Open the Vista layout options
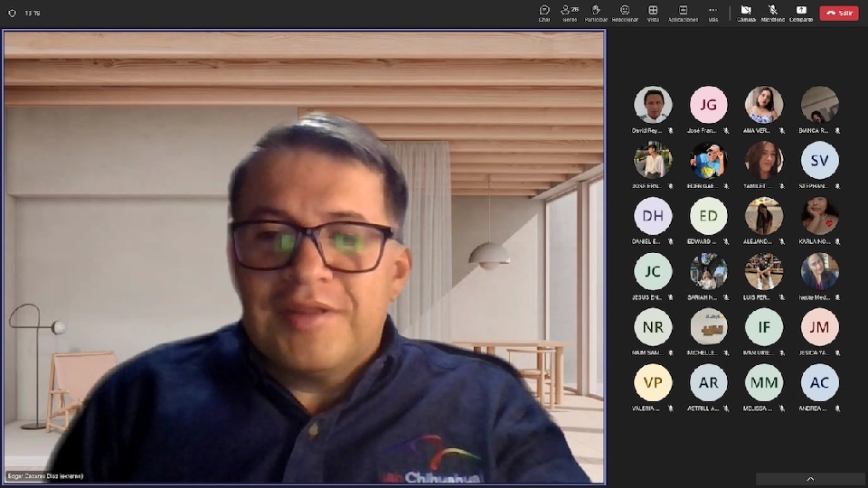The image size is (868, 488). click(653, 13)
